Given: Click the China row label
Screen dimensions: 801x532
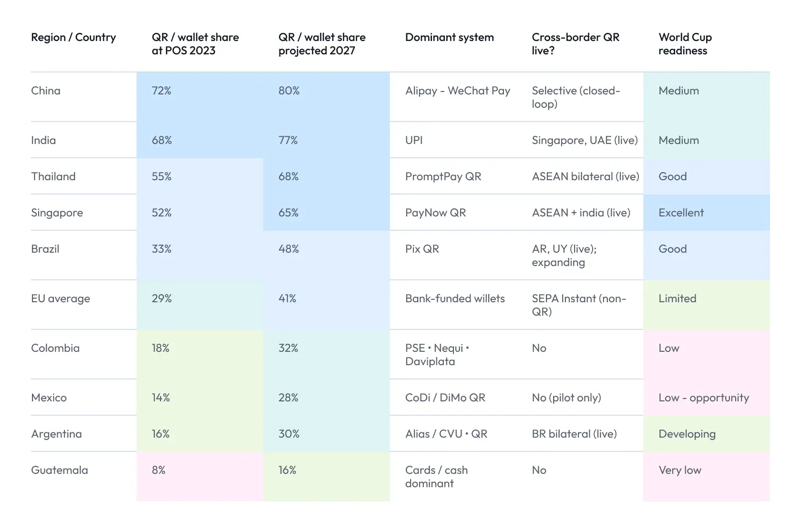Looking at the screenshot, I should (x=46, y=91).
